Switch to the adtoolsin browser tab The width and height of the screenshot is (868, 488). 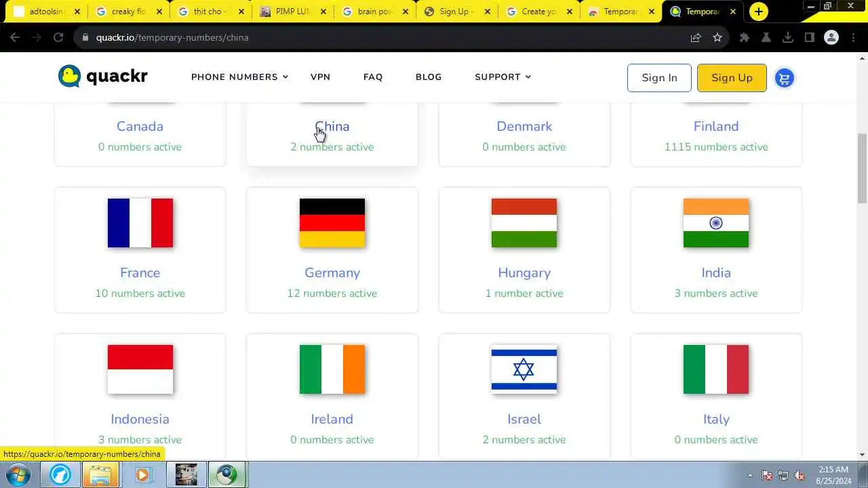[45, 12]
